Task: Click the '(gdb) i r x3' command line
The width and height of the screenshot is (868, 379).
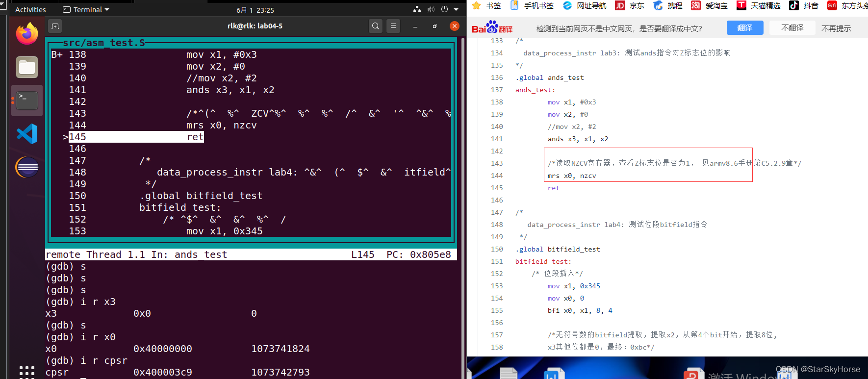Action: [x=80, y=302]
